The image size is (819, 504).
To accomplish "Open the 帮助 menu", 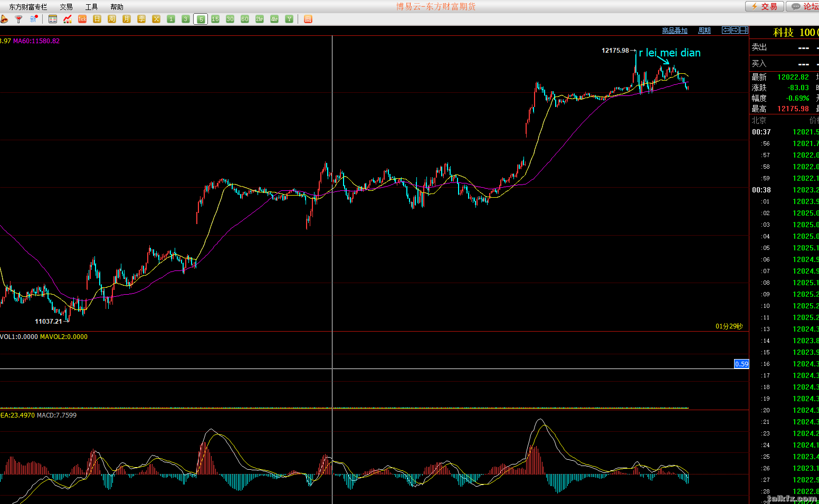I will [117, 7].
